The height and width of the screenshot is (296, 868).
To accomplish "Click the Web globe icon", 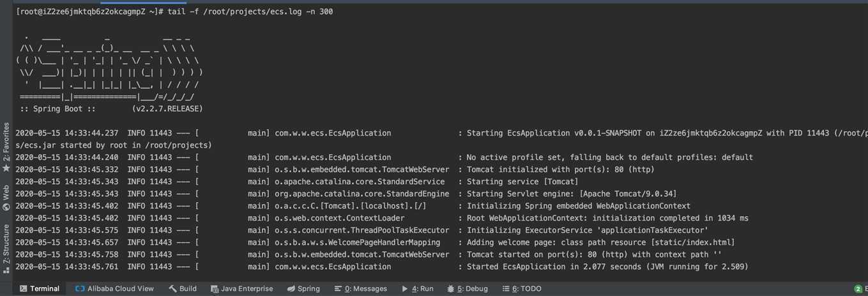I will 6,207.
